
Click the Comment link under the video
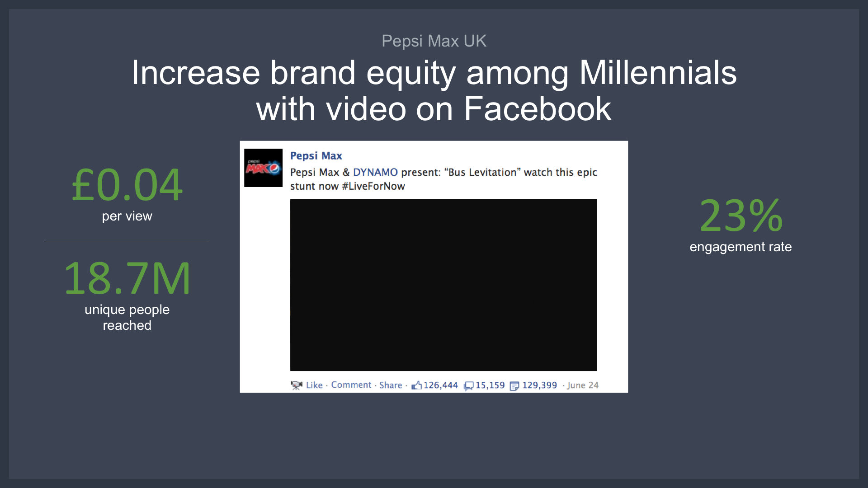coord(351,385)
